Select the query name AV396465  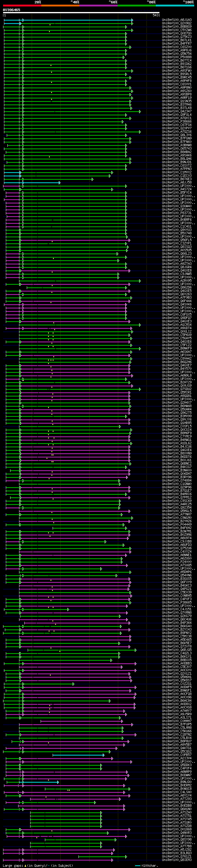tap(11, 10)
